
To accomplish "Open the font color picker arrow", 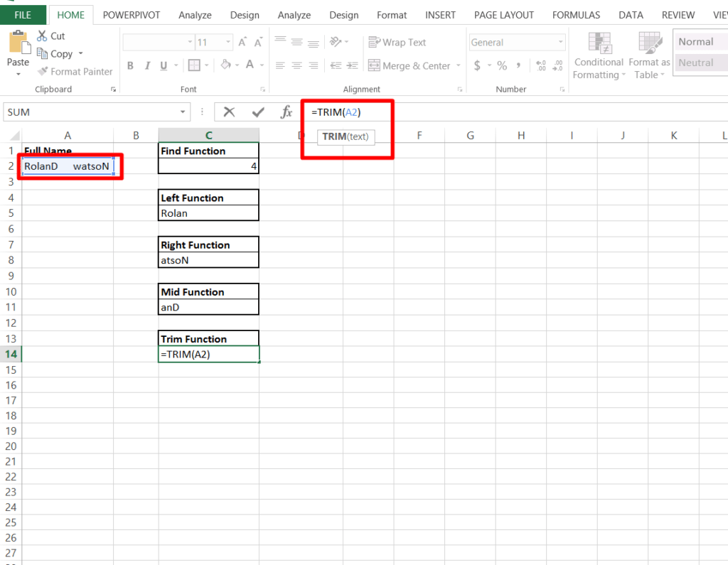I will (261, 65).
